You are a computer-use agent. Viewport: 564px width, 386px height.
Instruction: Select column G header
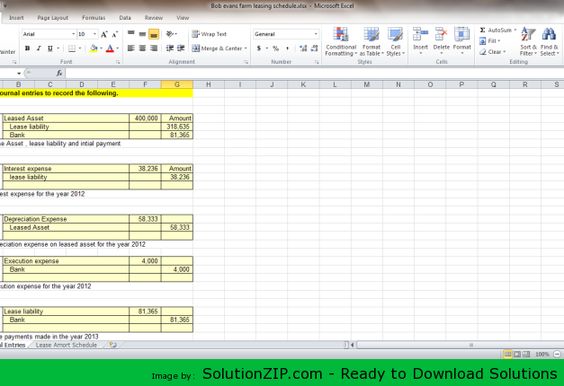coord(177,85)
